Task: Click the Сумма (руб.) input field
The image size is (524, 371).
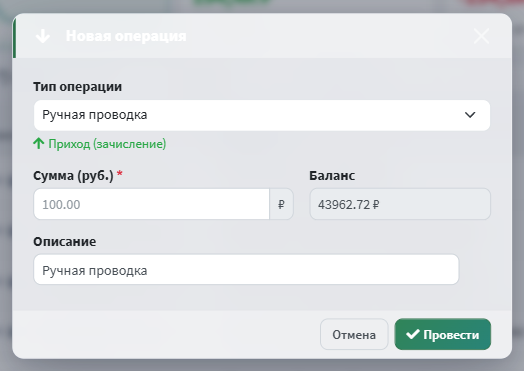Action: (x=151, y=204)
